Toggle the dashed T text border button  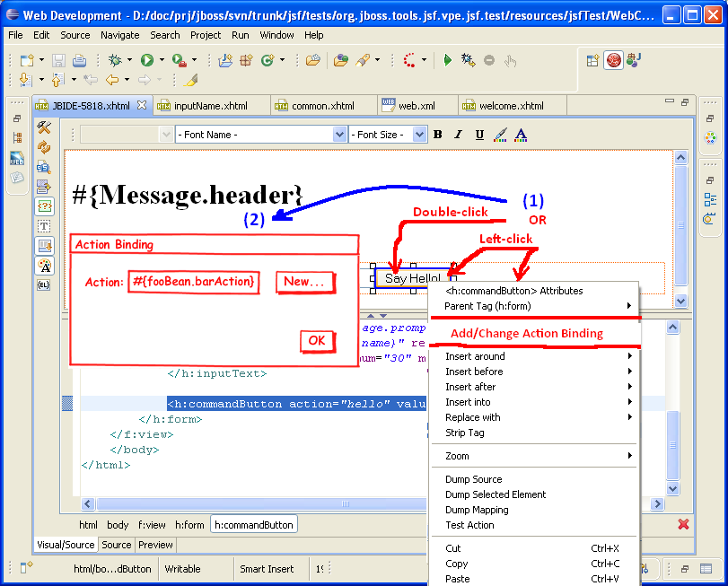(x=44, y=226)
